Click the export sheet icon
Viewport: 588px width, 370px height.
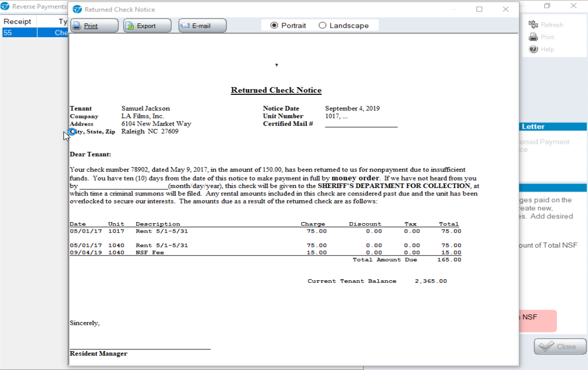[x=130, y=25]
